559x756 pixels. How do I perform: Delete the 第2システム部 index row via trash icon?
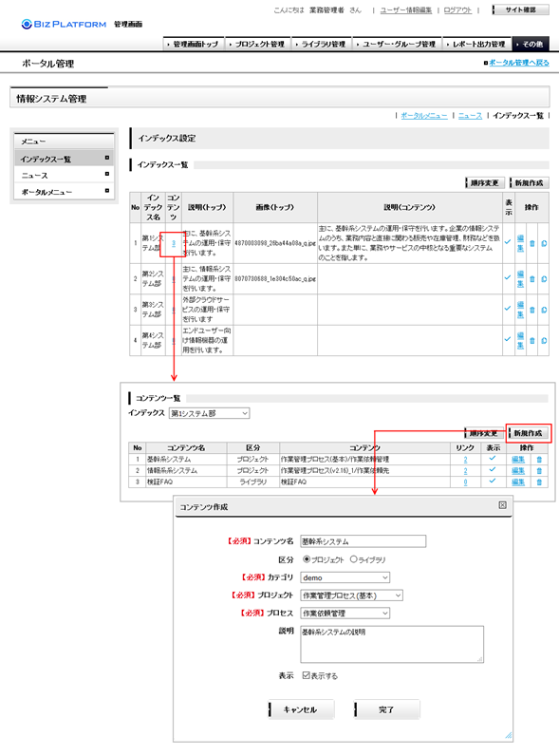coord(532,278)
